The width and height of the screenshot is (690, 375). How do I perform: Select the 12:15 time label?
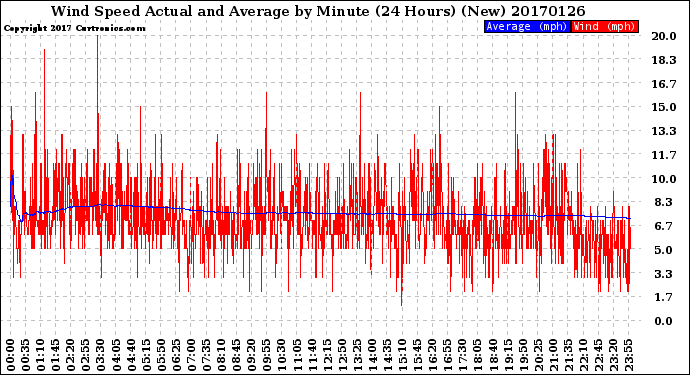pyautogui.click(x=327, y=355)
